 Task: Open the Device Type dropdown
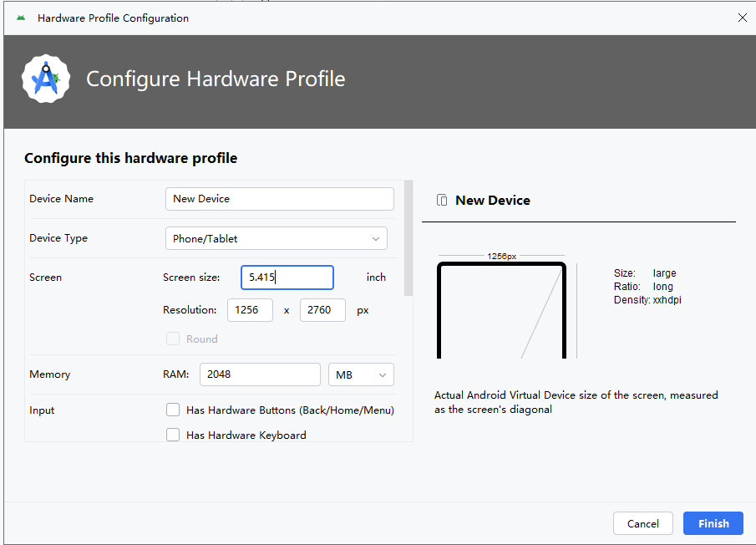pyautogui.click(x=277, y=238)
